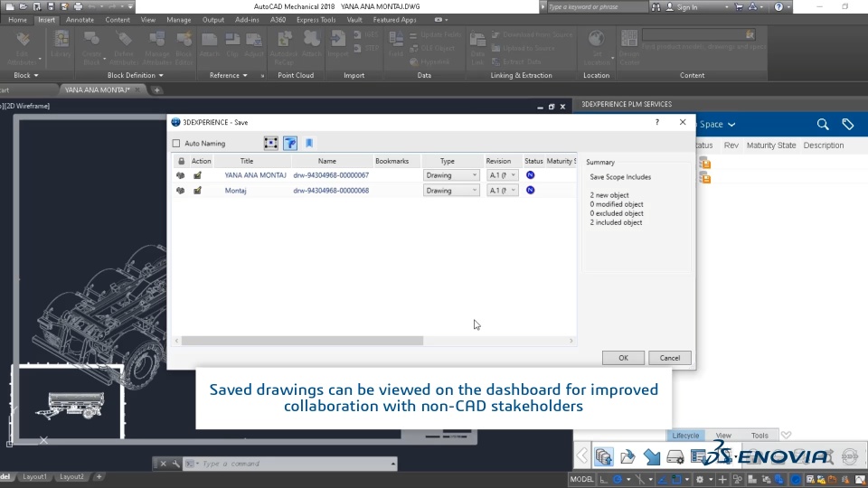Click the keyword search field in title bar
The height and width of the screenshot is (488, 868).
(x=597, y=6)
